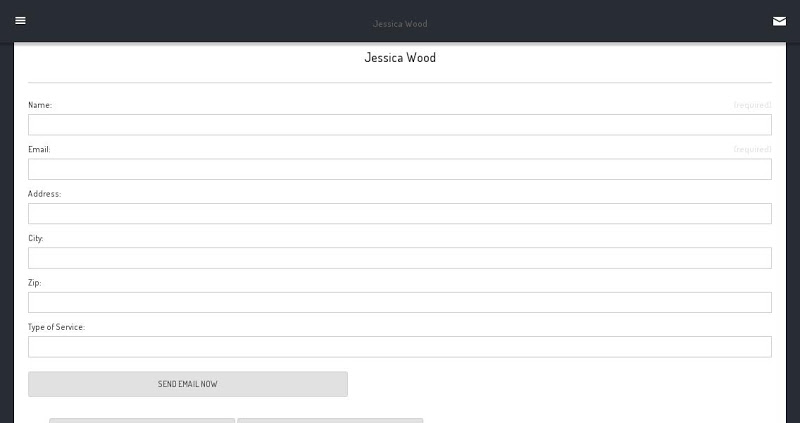Click the Jessica Wood title in top bar

400,23
